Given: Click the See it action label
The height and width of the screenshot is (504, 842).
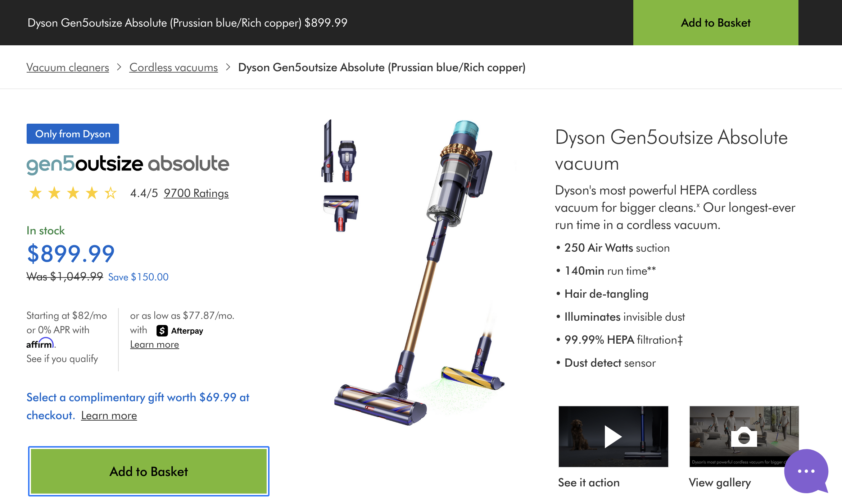Looking at the screenshot, I should click(x=589, y=482).
